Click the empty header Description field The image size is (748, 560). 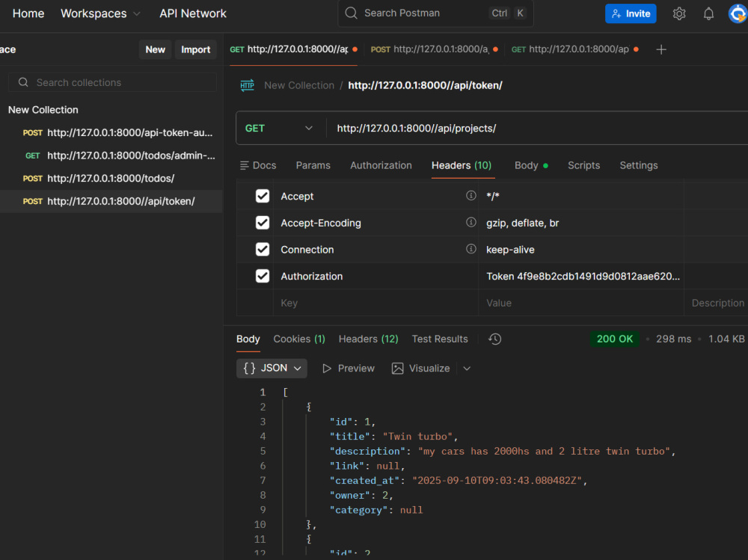tap(716, 303)
